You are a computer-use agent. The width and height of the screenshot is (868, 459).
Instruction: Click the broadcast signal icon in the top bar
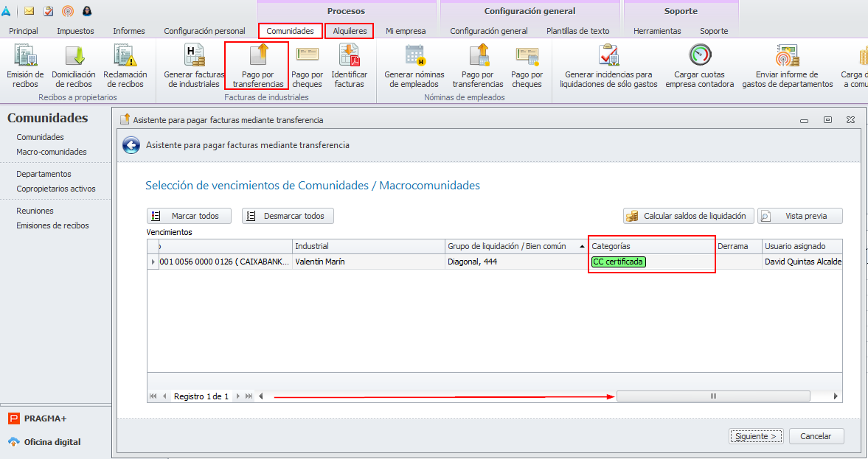[68, 11]
